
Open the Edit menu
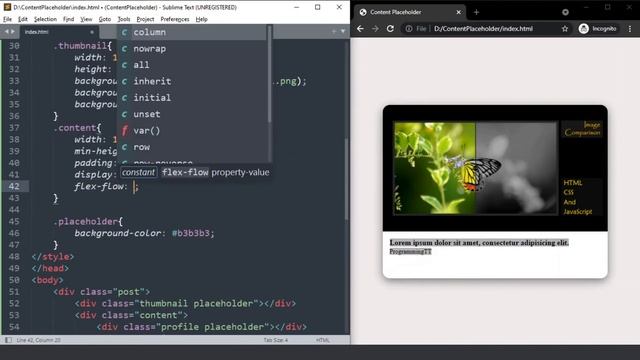pyautogui.click(x=23, y=19)
